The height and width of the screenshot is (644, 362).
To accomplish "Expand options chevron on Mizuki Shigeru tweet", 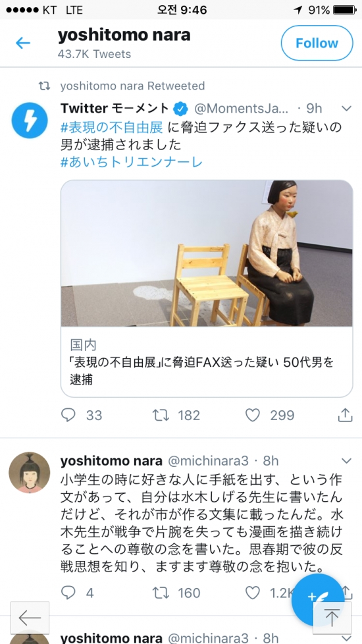I will (x=347, y=461).
